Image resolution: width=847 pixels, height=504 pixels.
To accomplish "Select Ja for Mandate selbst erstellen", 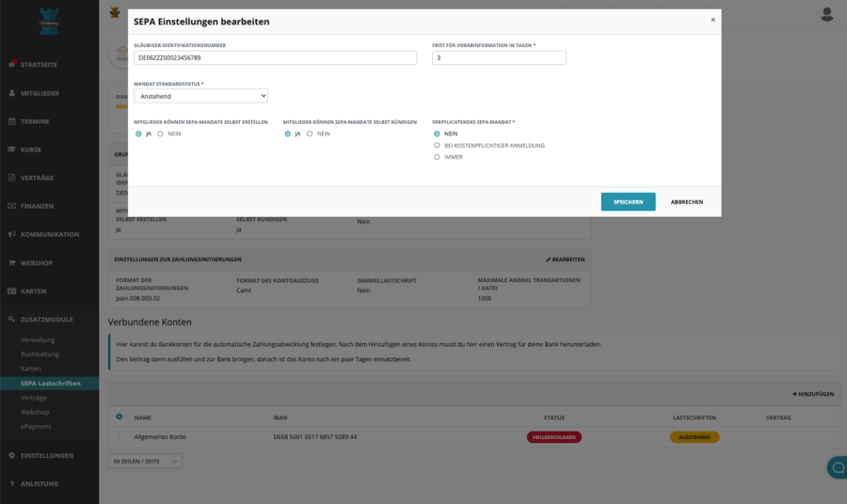I will (x=138, y=134).
